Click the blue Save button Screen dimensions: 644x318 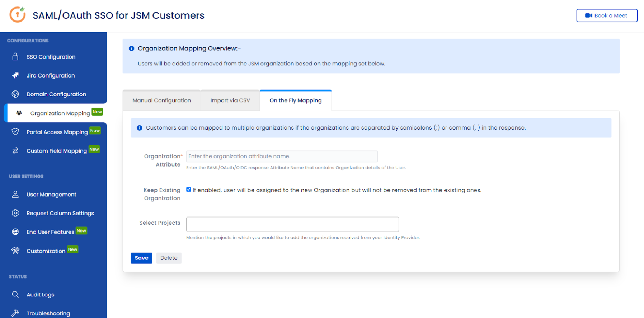pyautogui.click(x=141, y=258)
